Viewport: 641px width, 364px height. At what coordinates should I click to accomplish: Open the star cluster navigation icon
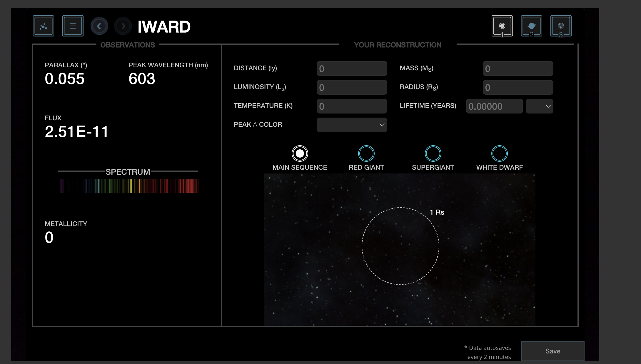[x=43, y=26]
